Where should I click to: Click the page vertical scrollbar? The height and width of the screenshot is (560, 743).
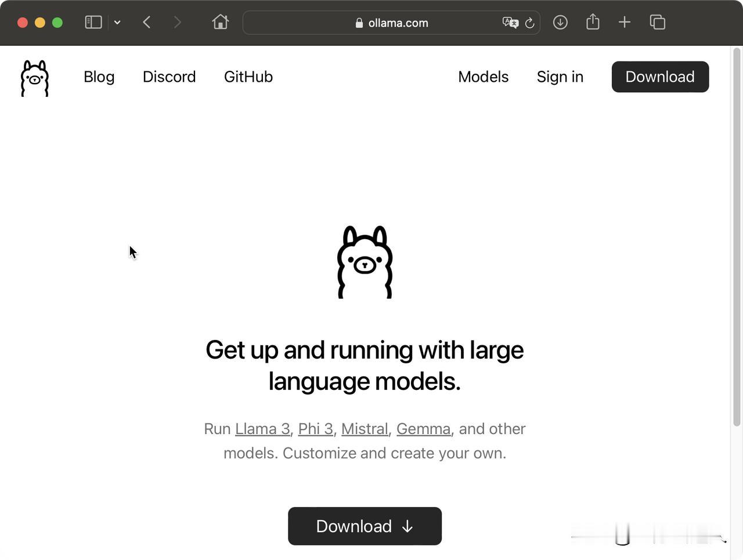(x=737, y=238)
